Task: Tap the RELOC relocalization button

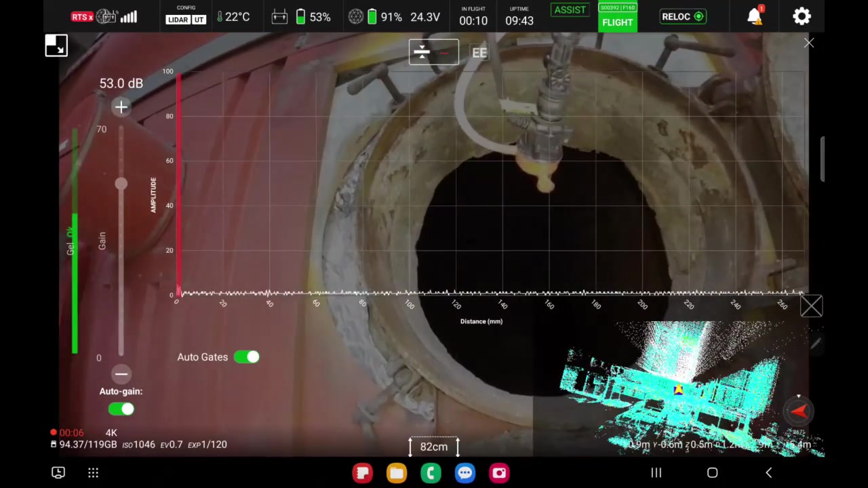Action: tap(683, 16)
